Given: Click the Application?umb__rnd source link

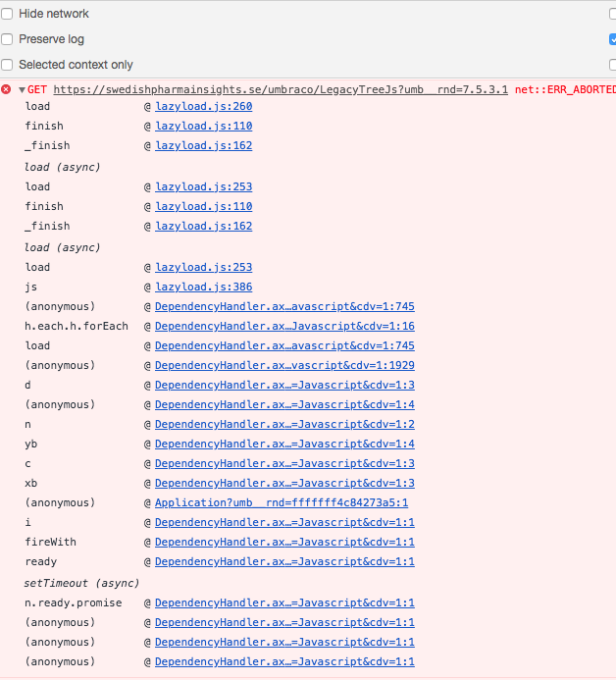Looking at the screenshot, I should (282, 502).
